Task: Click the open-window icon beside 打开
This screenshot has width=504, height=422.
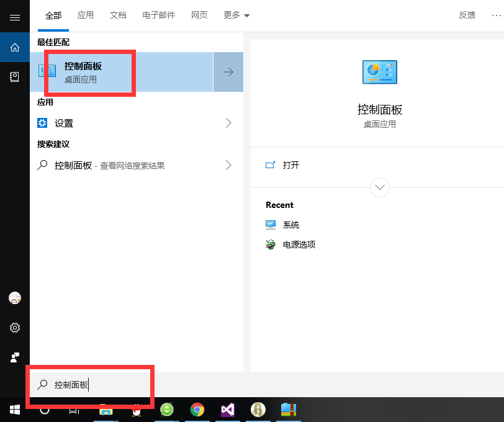Action: point(270,165)
